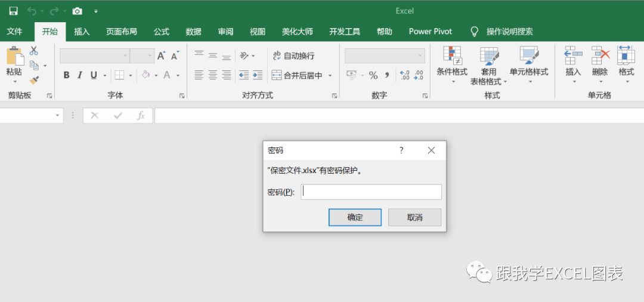The image size is (644, 302).
Task: Switch to the 帮助 ribbon tab
Action: pyautogui.click(x=385, y=32)
